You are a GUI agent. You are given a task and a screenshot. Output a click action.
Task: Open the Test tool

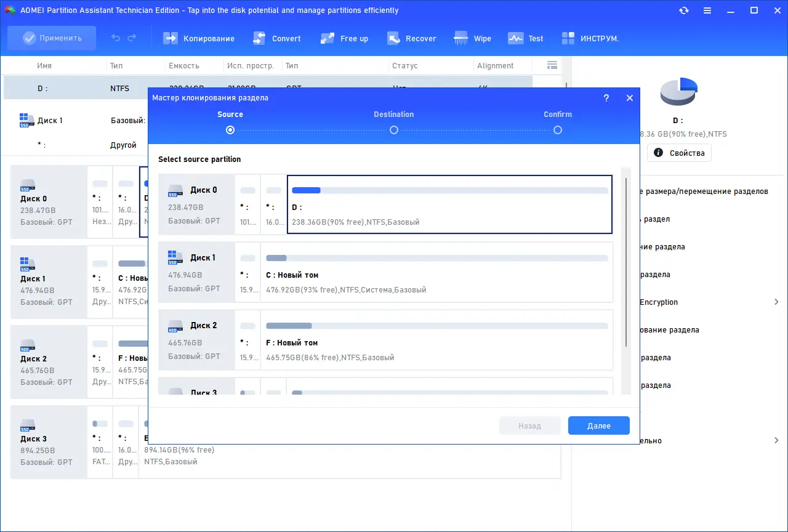click(525, 38)
